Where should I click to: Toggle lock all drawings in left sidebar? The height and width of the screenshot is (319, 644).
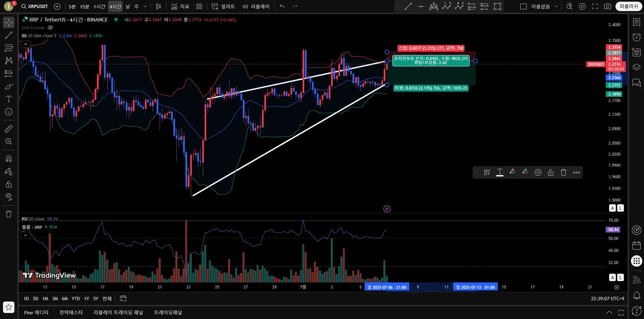click(9, 184)
